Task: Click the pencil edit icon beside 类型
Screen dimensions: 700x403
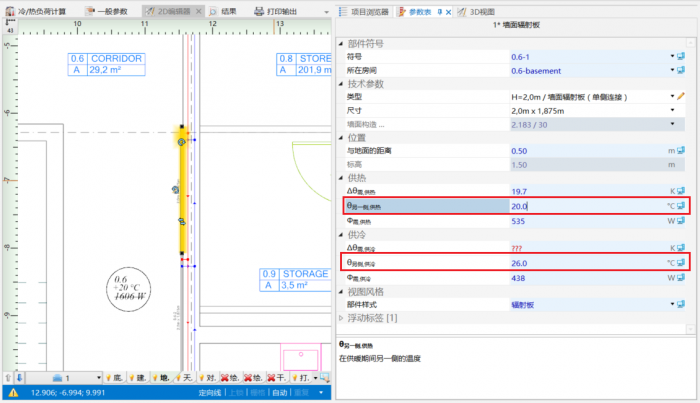Action: pyautogui.click(x=680, y=96)
